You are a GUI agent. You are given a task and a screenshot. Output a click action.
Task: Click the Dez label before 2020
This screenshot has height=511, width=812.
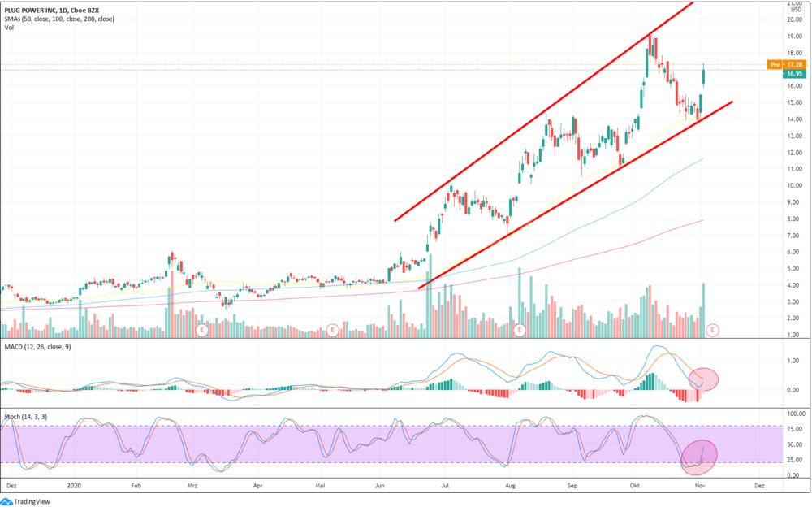[x=11, y=486]
